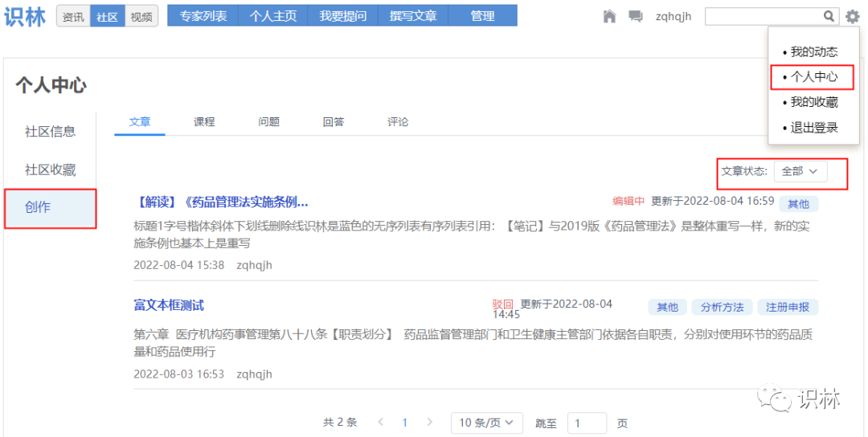Open 社区信息 in the sidebar
The width and height of the screenshot is (868, 437).
tap(50, 132)
